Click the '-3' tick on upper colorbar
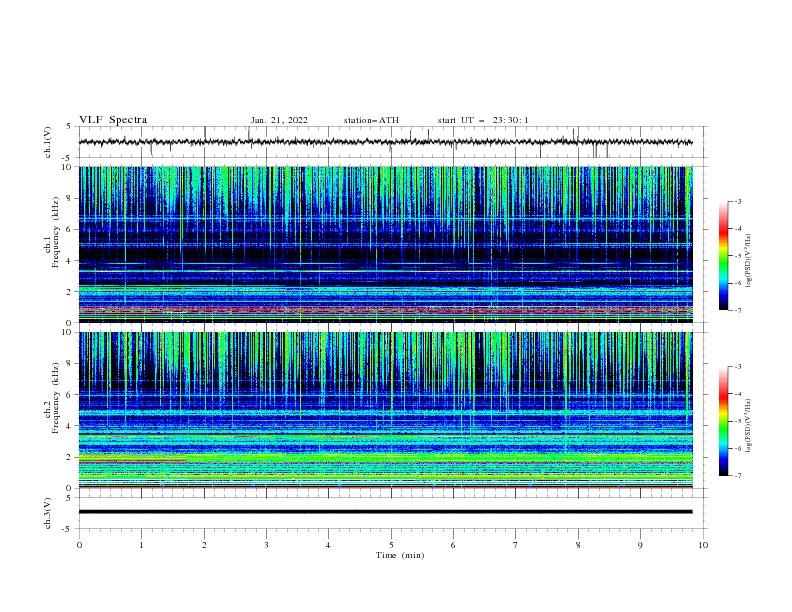The height and width of the screenshot is (612, 792). click(x=737, y=201)
